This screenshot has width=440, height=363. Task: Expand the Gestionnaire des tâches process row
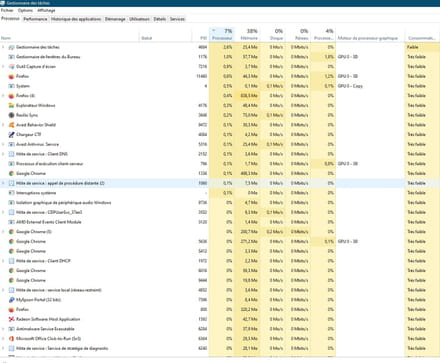pos(3,47)
